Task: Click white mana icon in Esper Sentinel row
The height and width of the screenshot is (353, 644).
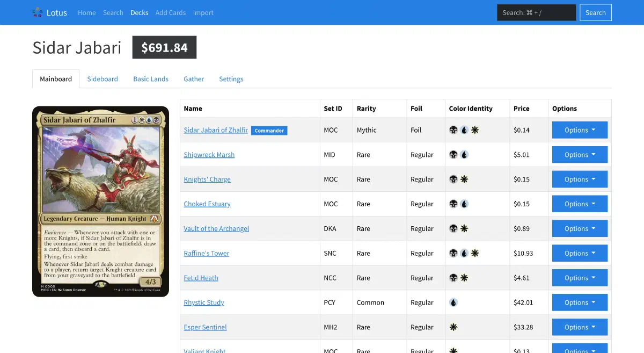Action: tap(453, 327)
